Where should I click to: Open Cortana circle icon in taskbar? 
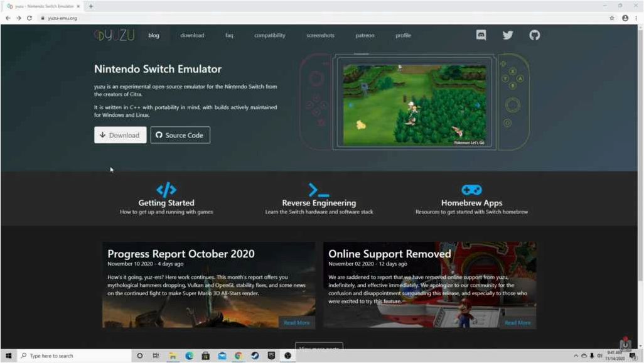coord(139,355)
